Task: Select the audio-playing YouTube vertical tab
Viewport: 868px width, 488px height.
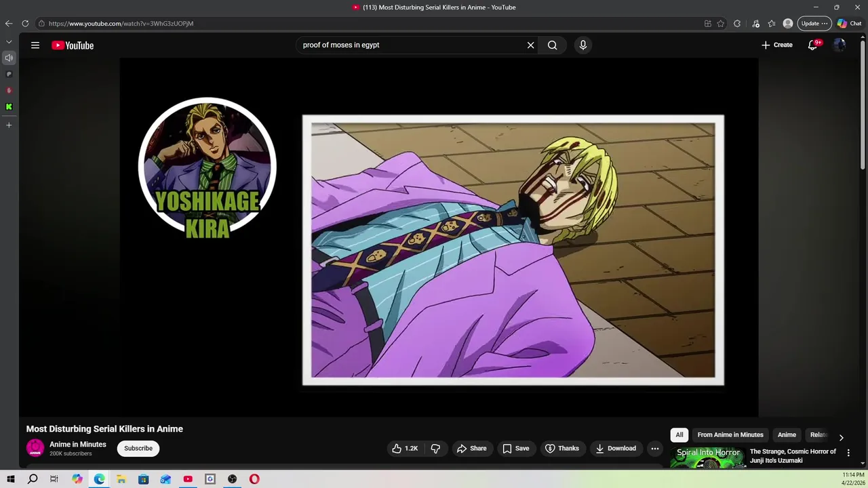Action: pos(9,58)
